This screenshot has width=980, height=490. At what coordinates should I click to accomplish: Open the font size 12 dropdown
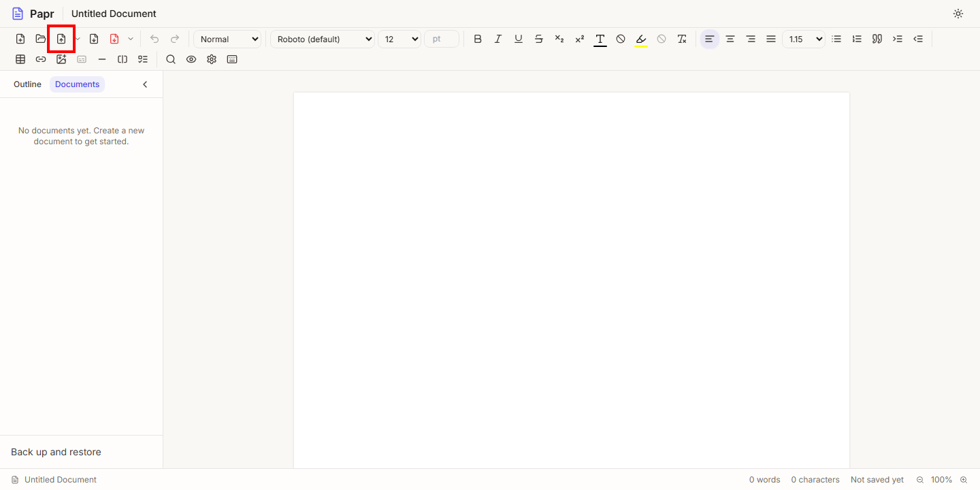pos(399,39)
